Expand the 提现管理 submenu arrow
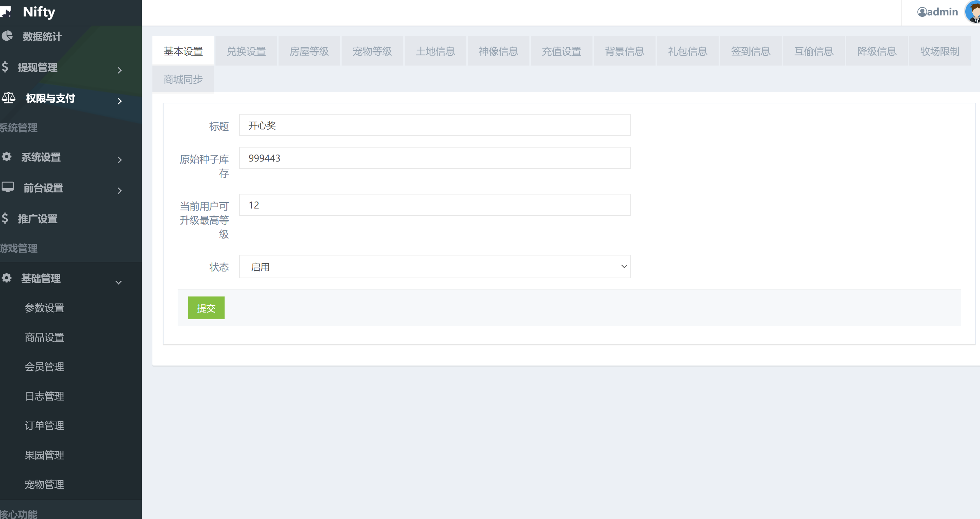This screenshot has height=519, width=980. point(119,70)
